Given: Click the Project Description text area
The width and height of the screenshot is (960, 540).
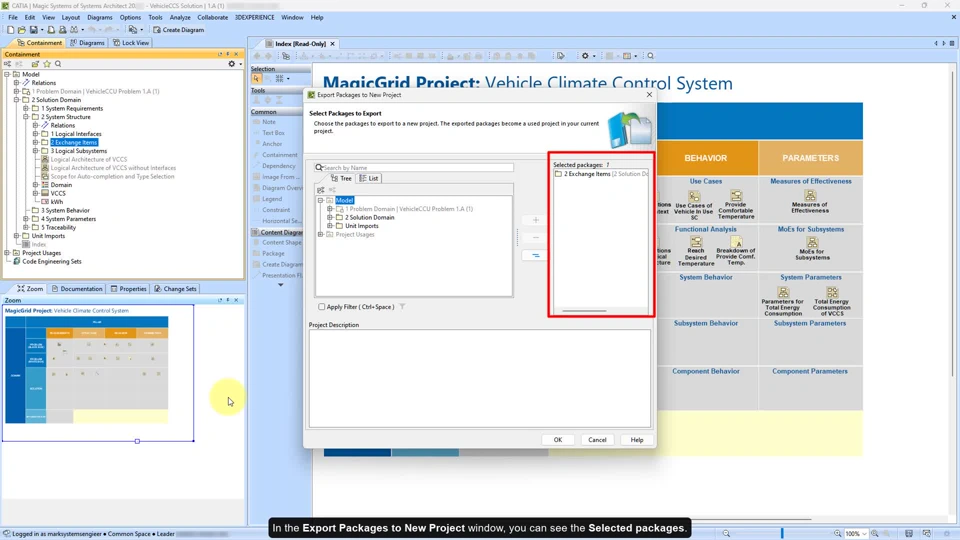Looking at the screenshot, I should tap(479, 378).
